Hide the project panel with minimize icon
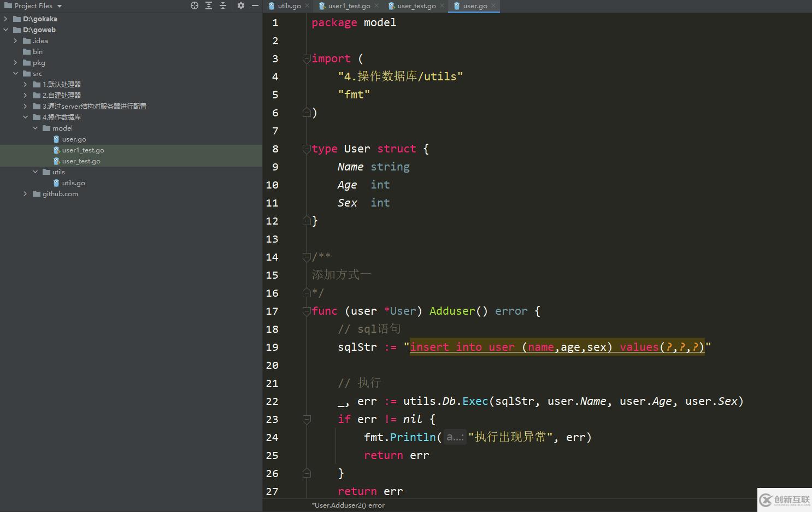Screen dimensions: 812x512 (x=255, y=5)
